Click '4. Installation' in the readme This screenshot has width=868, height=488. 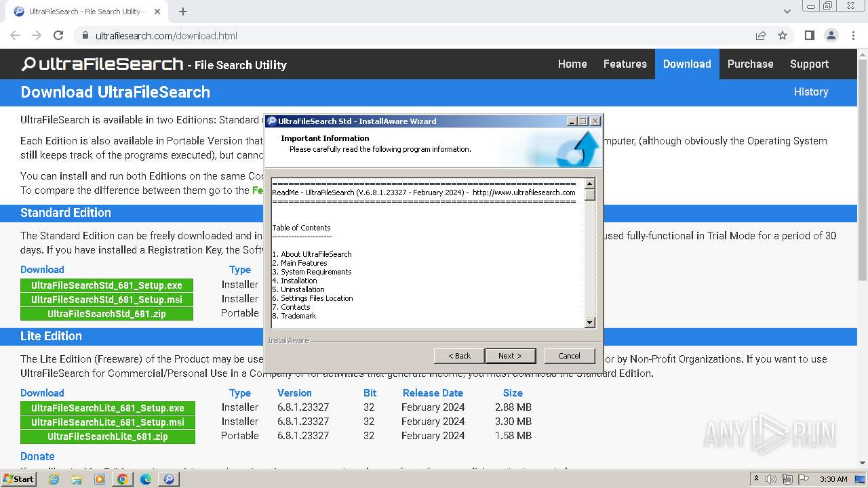pos(294,281)
